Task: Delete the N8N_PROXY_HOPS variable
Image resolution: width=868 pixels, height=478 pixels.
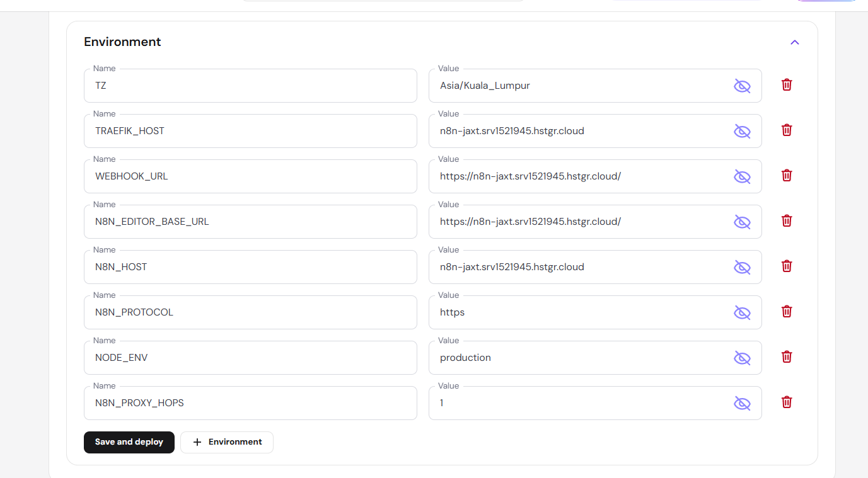Action: (787, 402)
